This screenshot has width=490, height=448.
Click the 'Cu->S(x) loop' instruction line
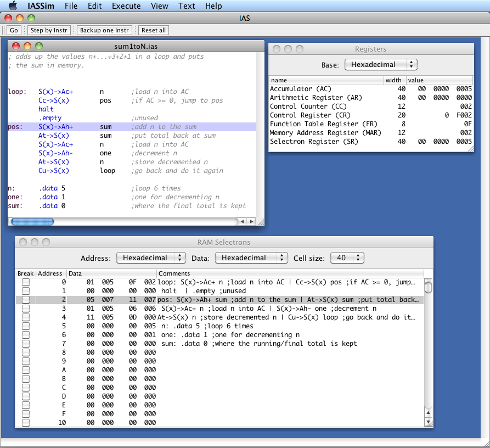pyautogui.click(x=132, y=171)
